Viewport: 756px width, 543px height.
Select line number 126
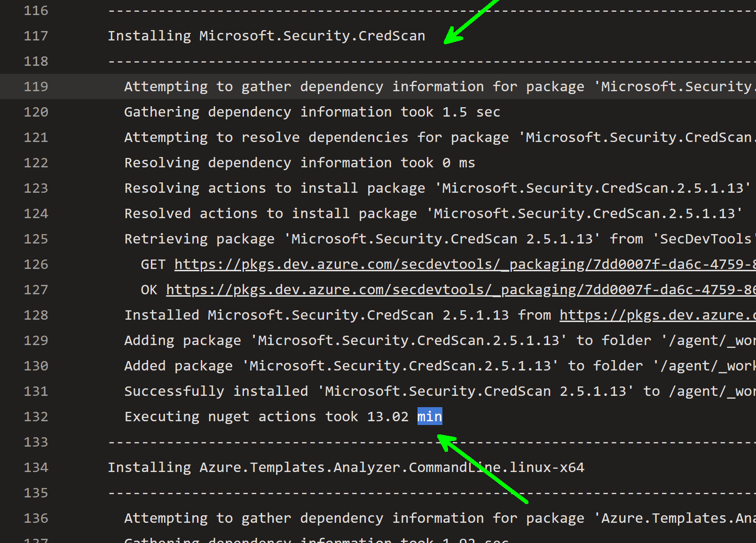[x=36, y=264]
